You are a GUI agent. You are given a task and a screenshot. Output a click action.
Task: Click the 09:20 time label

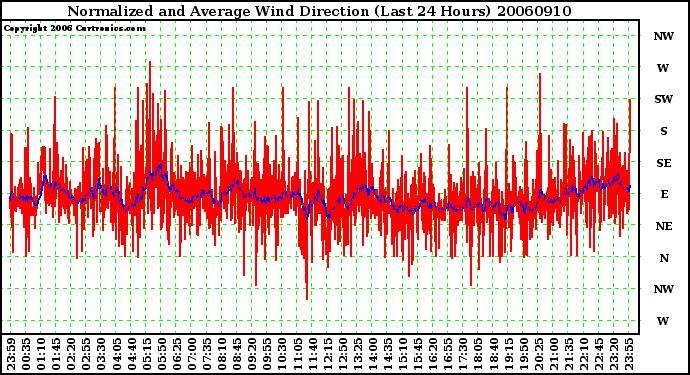253,354
